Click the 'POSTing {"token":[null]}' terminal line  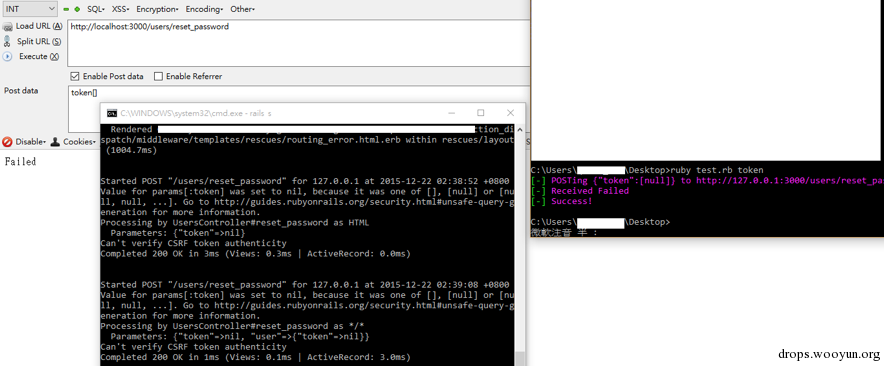pos(707,180)
